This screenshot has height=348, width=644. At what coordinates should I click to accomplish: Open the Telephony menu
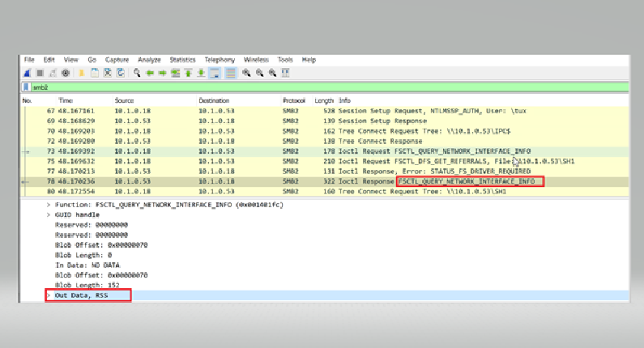220,60
